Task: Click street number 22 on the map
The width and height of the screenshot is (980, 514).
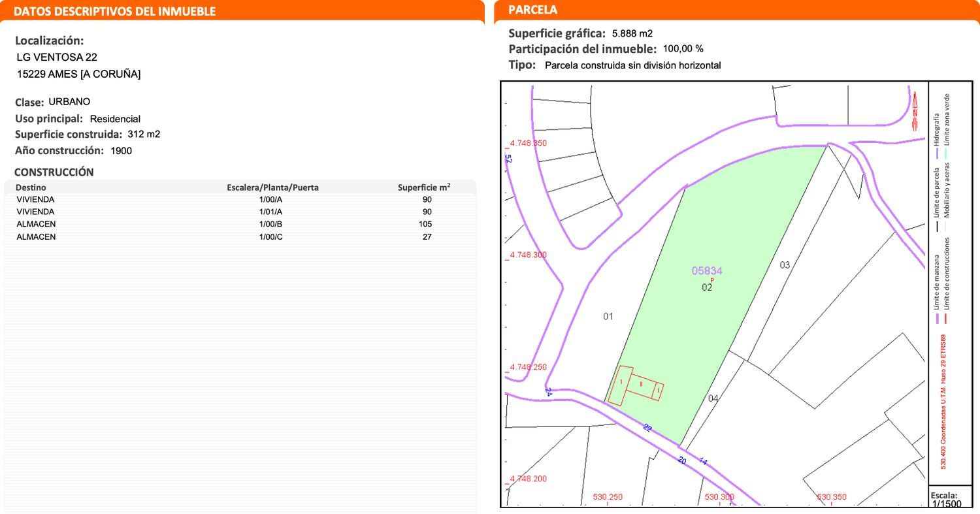Action: [647, 428]
